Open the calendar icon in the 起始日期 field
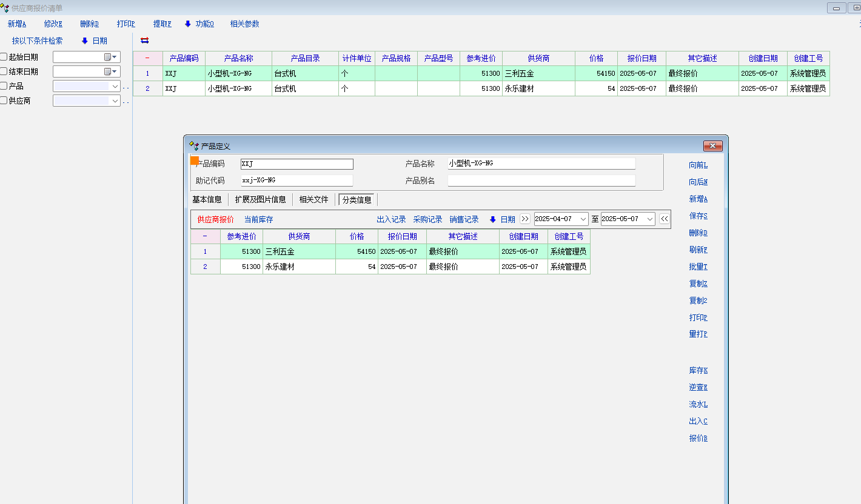This screenshot has width=861, height=504. [107, 57]
